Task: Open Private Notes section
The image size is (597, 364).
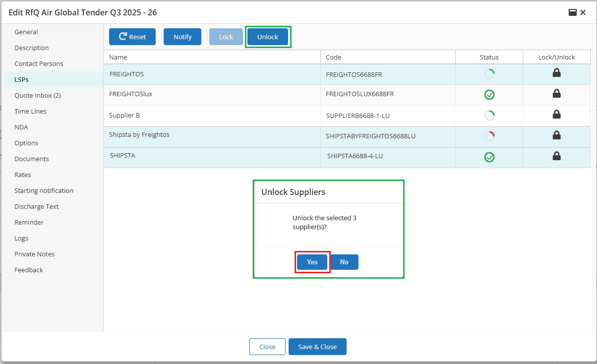Action: point(54,254)
